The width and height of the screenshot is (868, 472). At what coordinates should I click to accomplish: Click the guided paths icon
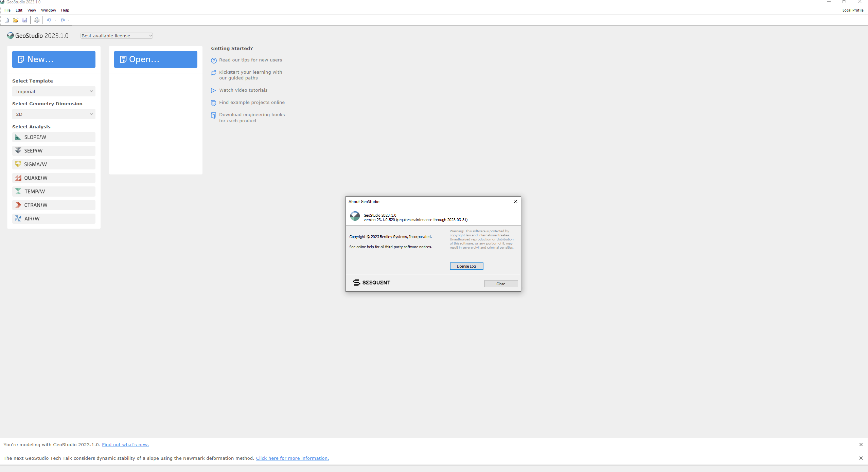click(x=214, y=73)
